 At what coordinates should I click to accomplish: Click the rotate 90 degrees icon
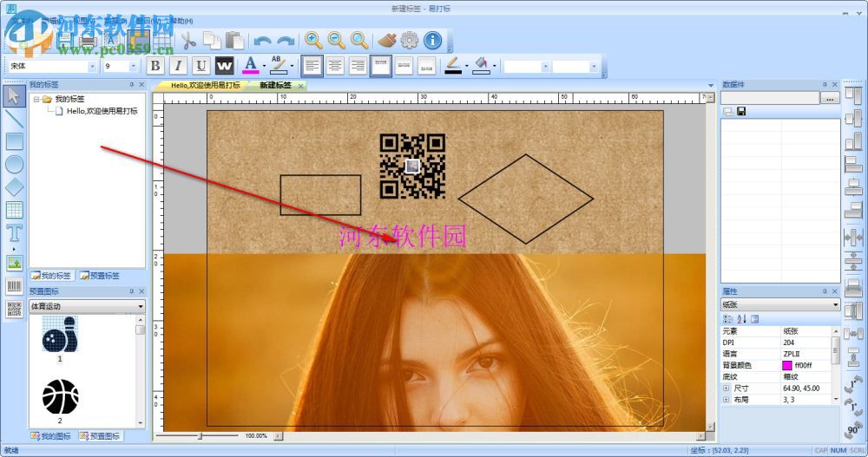(853, 429)
